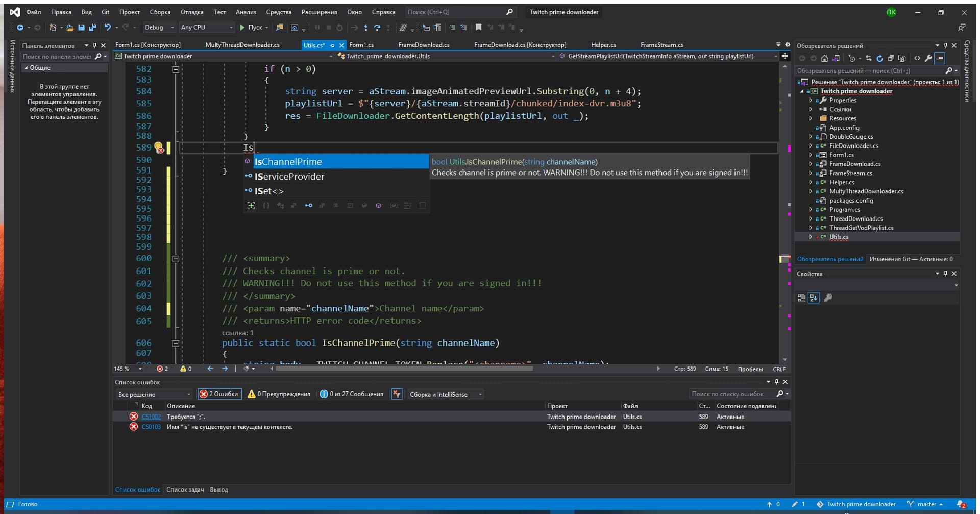Collapse the summary comment at line 600
This screenshot has width=980, height=514.
pyautogui.click(x=176, y=259)
